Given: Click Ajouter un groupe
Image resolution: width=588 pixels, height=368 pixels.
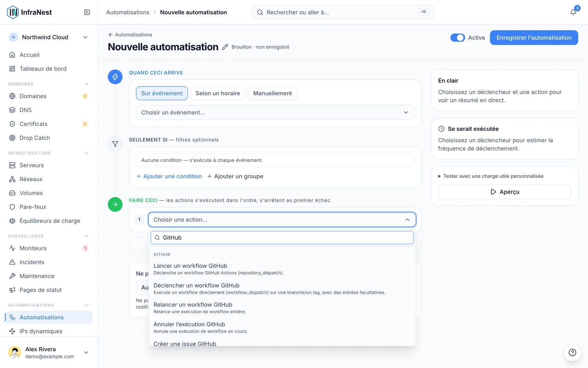Looking at the screenshot, I should (235, 176).
